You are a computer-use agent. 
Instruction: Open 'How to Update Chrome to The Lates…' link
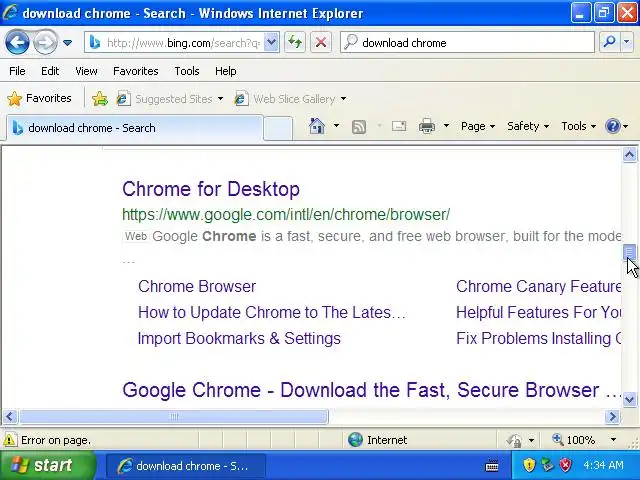[x=272, y=313]
